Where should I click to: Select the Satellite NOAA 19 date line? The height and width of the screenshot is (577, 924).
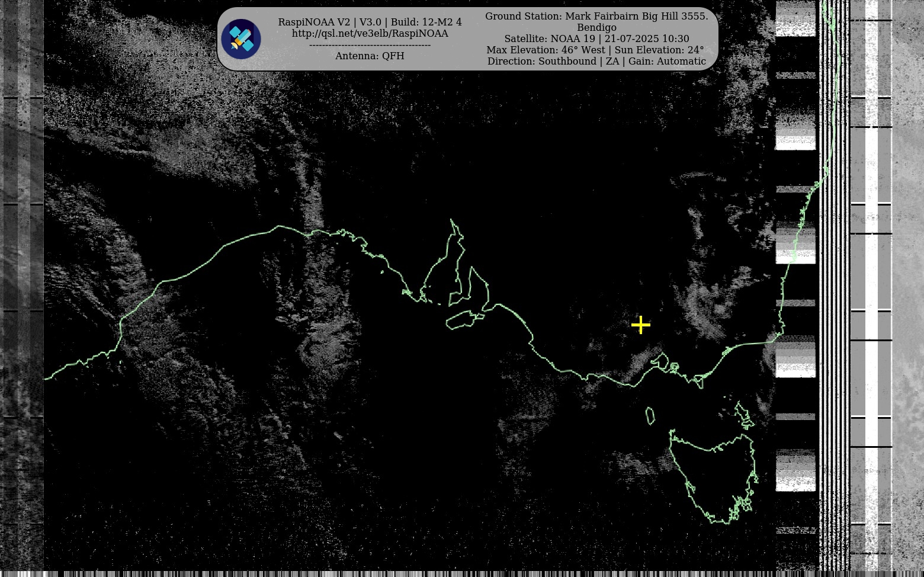click(596, 39)
